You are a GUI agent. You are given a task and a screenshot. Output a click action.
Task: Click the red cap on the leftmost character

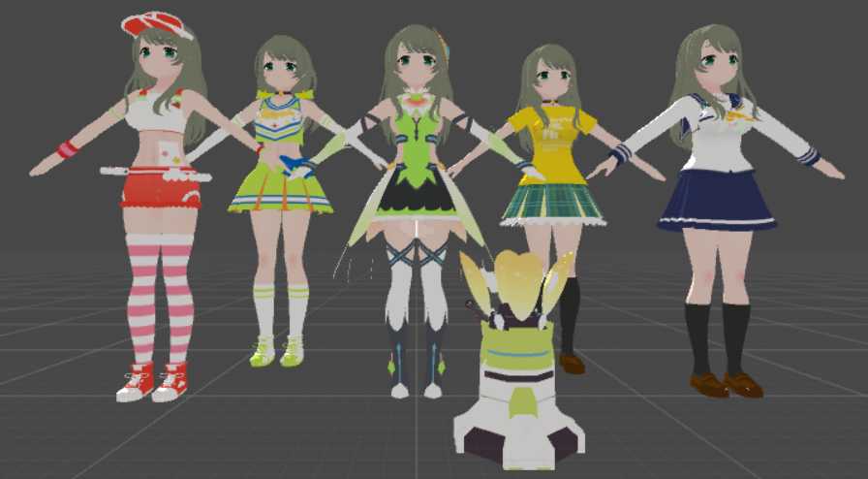pyautogui.click(x=155, y=23)
